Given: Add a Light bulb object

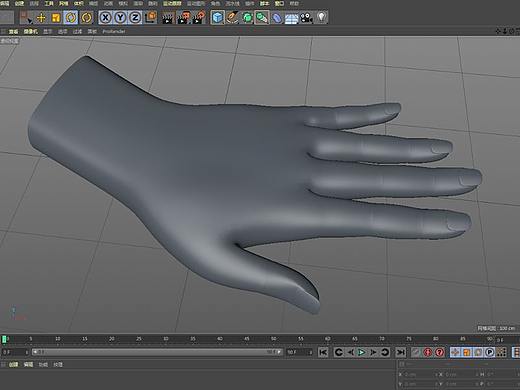Looking at the screenshot, I should (x=321, y=17).
